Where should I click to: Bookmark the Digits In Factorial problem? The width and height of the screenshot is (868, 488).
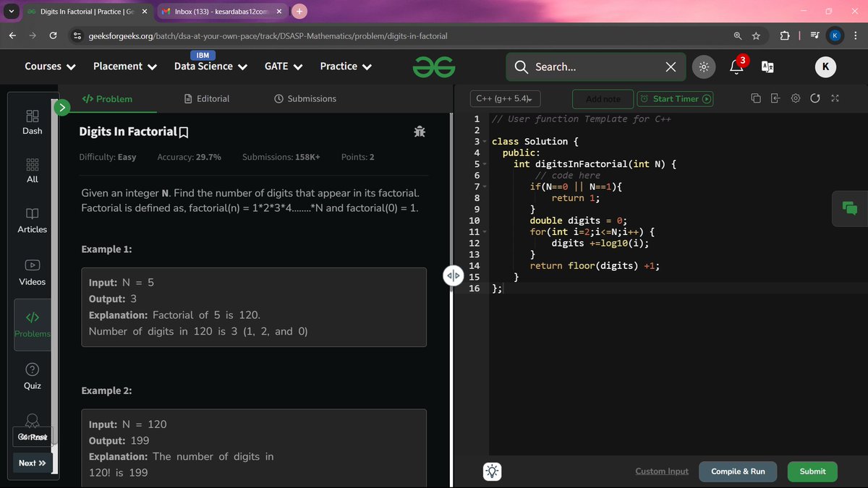(x=184, y=132)
